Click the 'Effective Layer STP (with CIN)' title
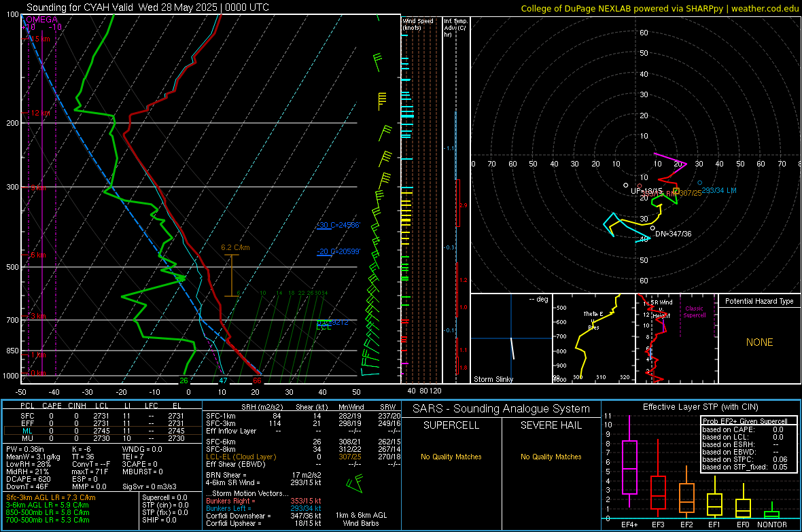The image size is (802, 532). [700, 407]
